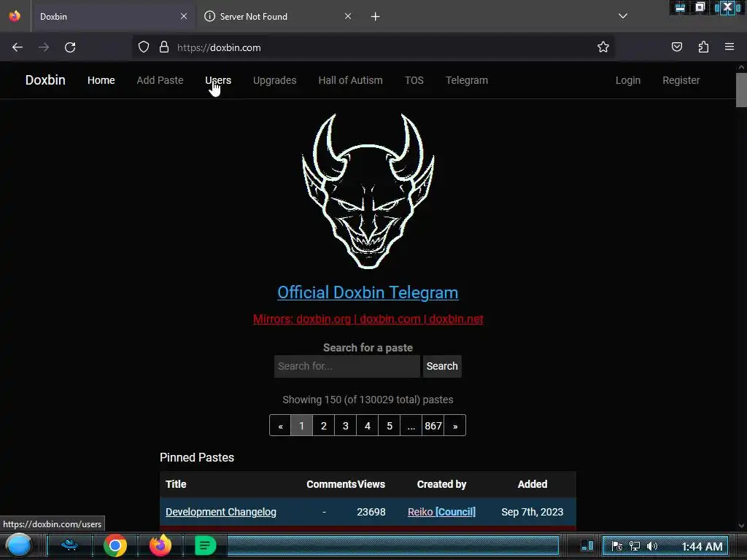Click the page vertical scrollbar thumb

tap(741, 90)
